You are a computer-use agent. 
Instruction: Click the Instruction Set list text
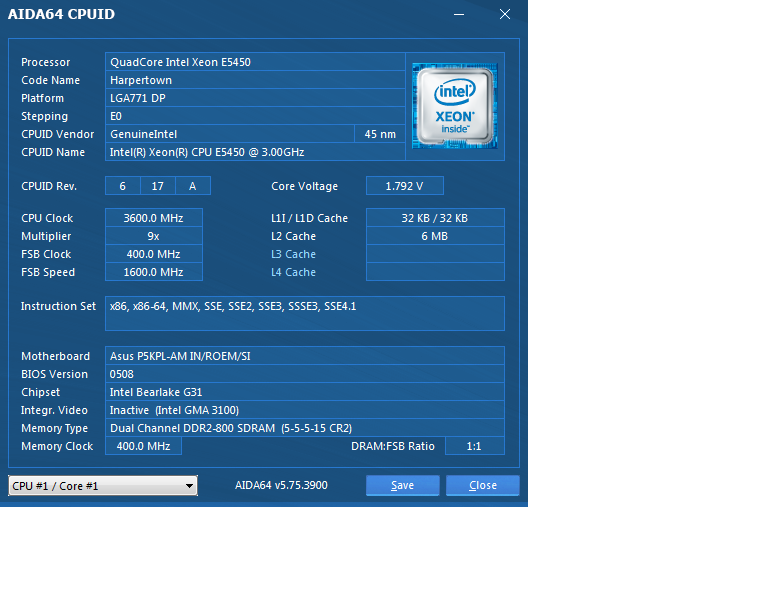[233, 307]
